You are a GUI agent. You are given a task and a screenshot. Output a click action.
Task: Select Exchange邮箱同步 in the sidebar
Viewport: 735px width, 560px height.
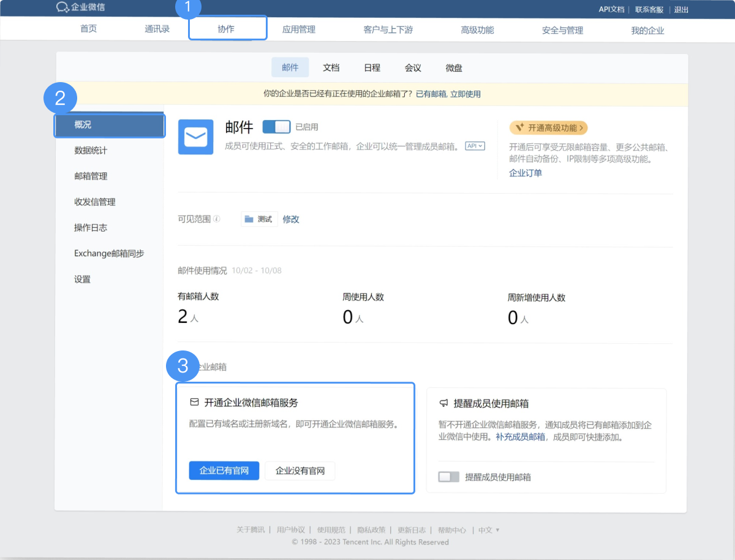pyautogui.click(x=109, y=253)
